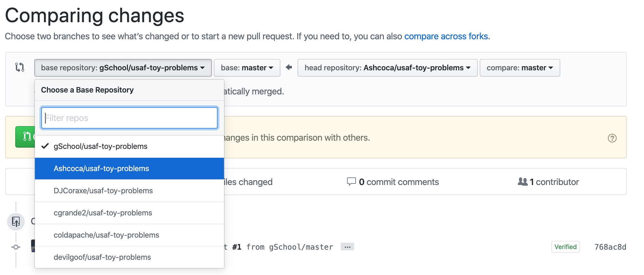644x275 pixels.
Task: Choose Ashcoca/usaf-toy-problems from the list
Action: [129, 169]
